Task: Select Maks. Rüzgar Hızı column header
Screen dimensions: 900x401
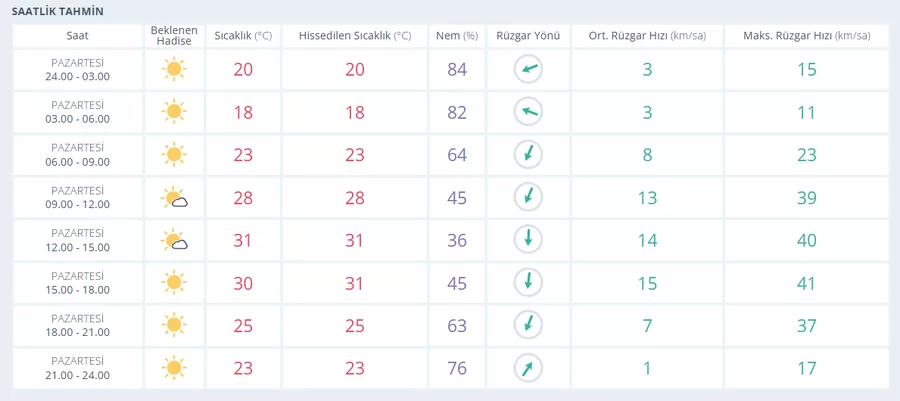Action: pos(806,36)
